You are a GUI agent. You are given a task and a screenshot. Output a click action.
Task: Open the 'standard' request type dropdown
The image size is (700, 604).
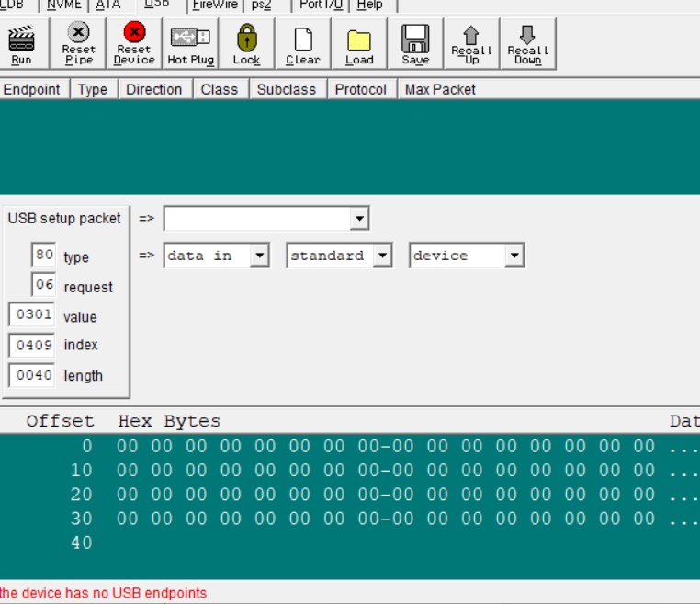383,256
